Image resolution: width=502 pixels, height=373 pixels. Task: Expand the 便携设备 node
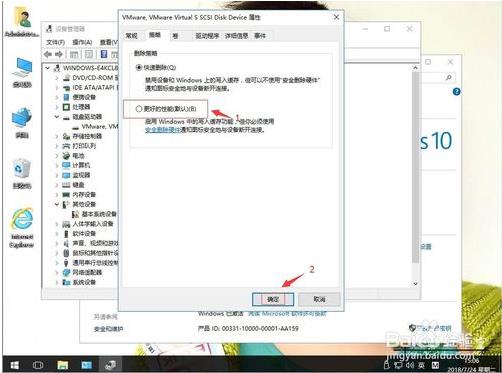[57, 97]
